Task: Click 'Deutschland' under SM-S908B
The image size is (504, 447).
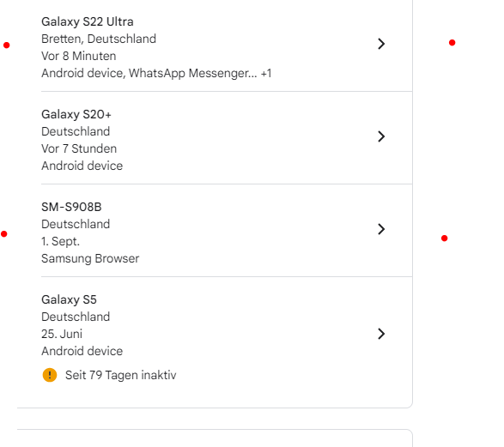Action: click(x=76, y=224)
